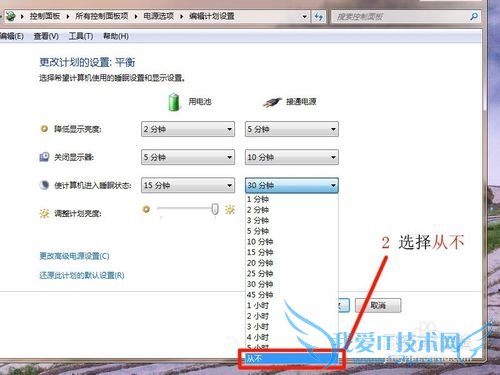Select 5 分钟 in the dropdown list
The height and width of the screenshot is (375, 500).
292,231
